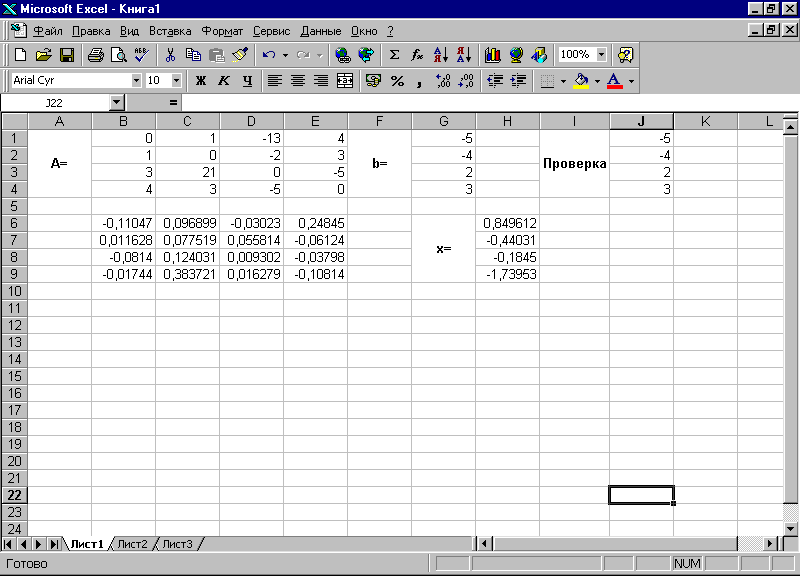Toggle bold Ж formatting
Screen dimensions: 800x576
(201, 81)
